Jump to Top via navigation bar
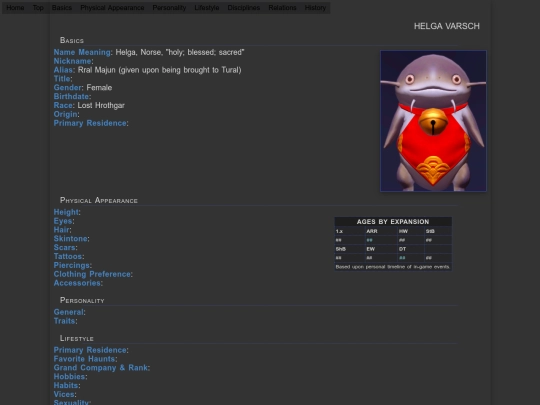540x405 pixels. pyautogui.click(x=38, y=8)
